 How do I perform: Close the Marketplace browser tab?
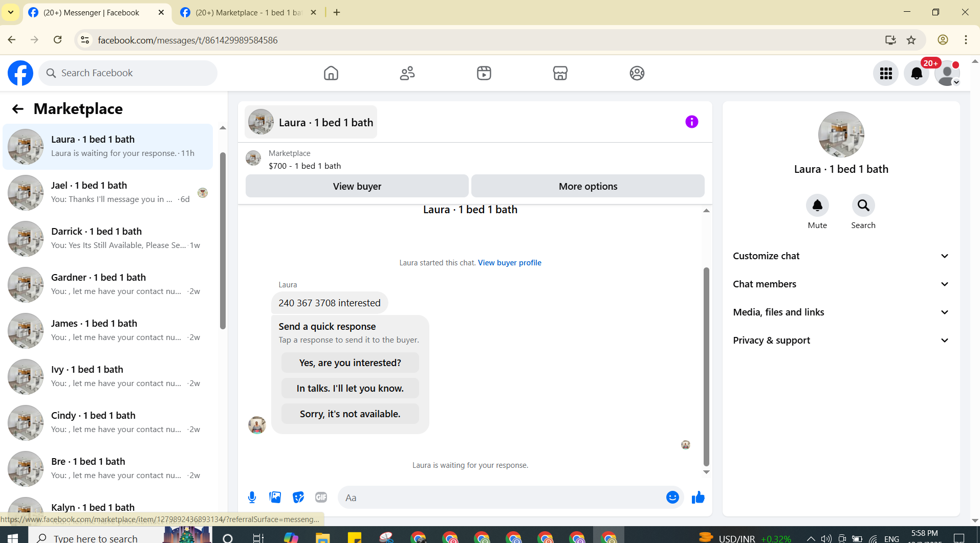314,12
